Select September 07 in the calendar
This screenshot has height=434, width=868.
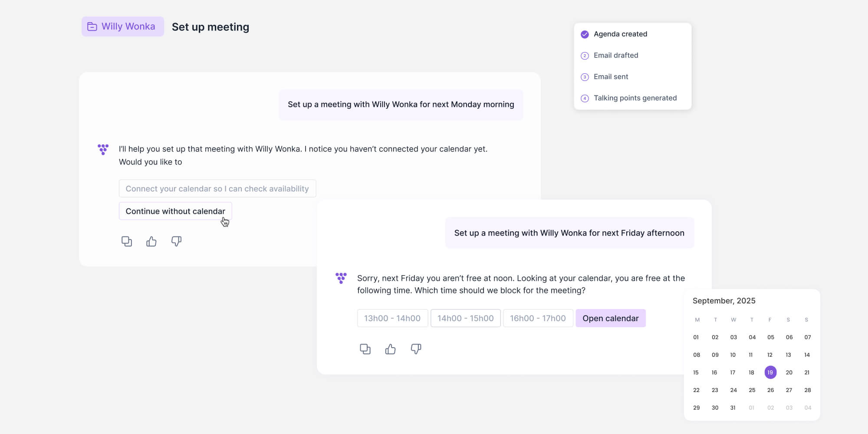pyautogui.click(x=808, y=337)
